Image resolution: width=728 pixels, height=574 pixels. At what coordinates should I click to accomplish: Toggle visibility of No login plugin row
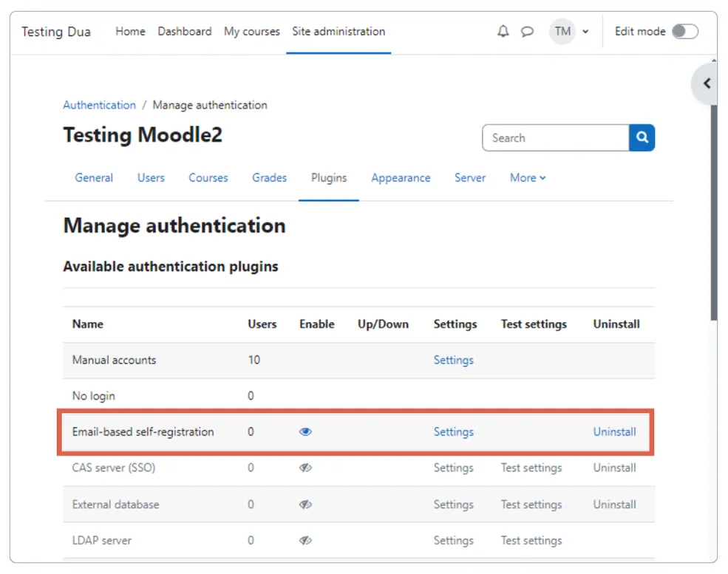[305, 396]
